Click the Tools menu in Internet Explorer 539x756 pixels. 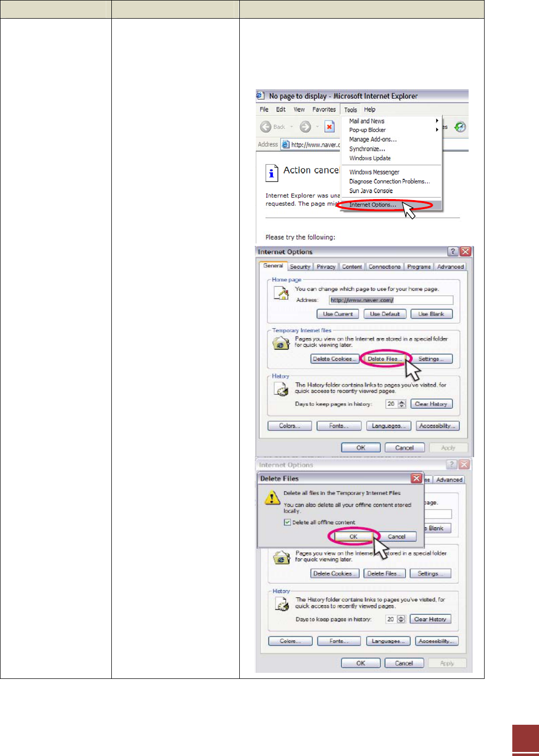pyautogui.click(x=351, y=109)
